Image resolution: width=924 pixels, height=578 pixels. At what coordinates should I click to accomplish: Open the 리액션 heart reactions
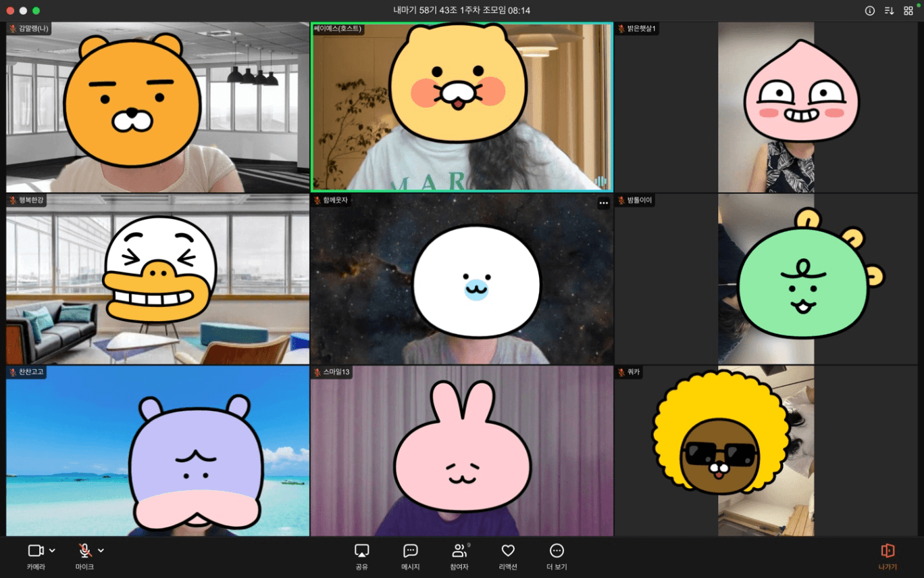point(508,556)
